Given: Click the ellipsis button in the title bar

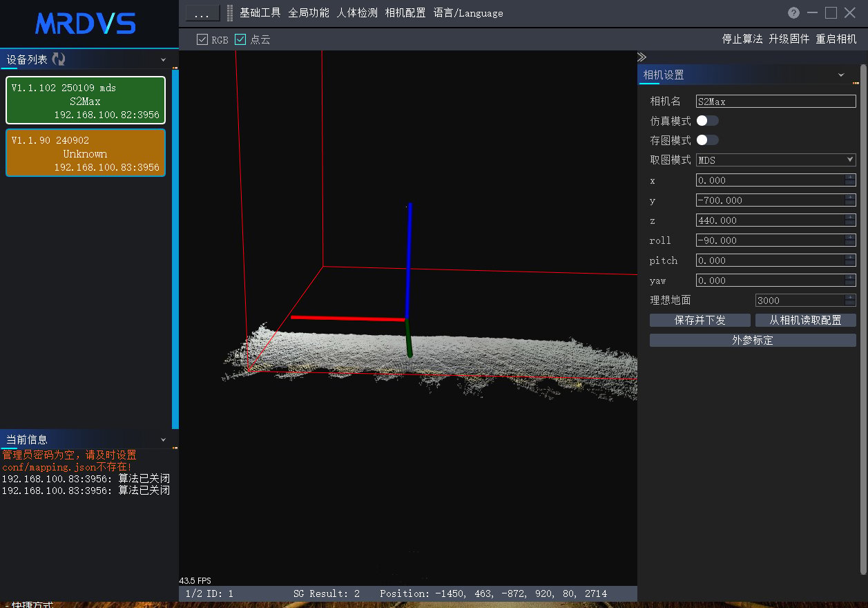Looking at the screenshot, I should point(202,13).
